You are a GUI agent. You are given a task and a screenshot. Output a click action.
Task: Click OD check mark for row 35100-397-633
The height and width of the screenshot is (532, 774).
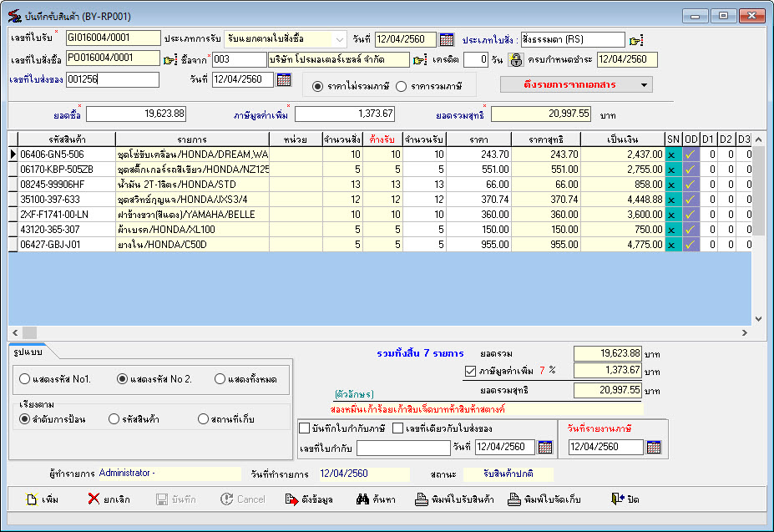click(x=690, y=200)
